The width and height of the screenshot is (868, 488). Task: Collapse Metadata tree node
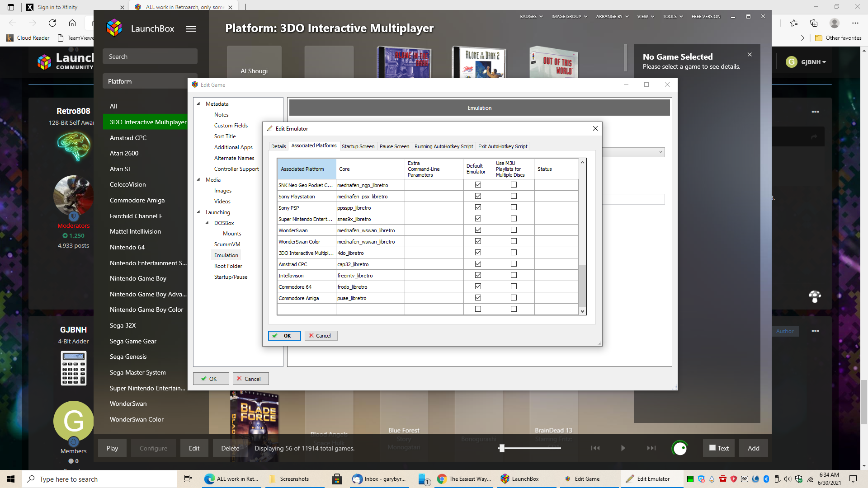pyautogui.click(x=198, y=103)
